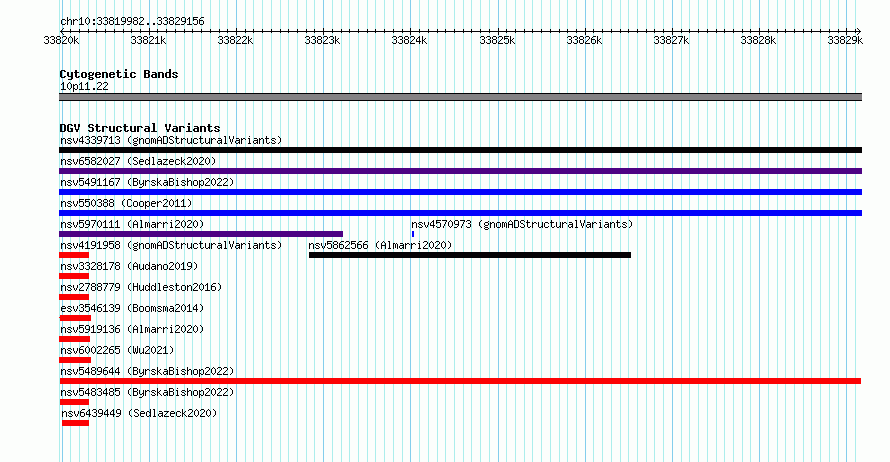
Task: Click the blue nsv550388 variant bar
Action: 460,213
